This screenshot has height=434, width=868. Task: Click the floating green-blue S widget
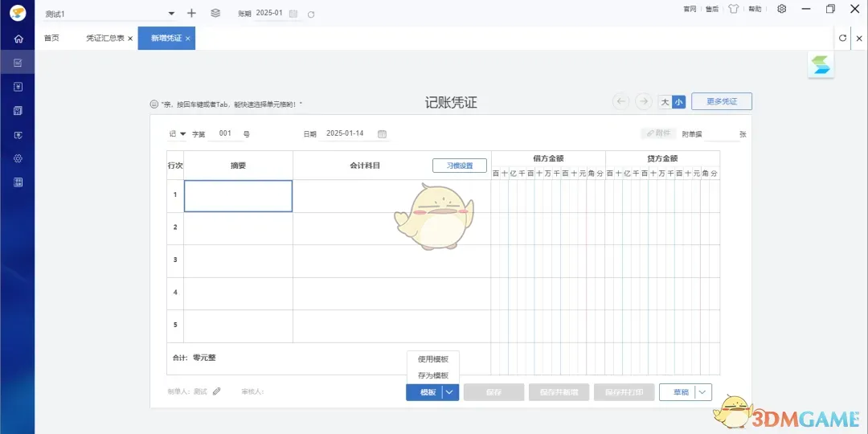pyautogui.click(x=821, y=65)
